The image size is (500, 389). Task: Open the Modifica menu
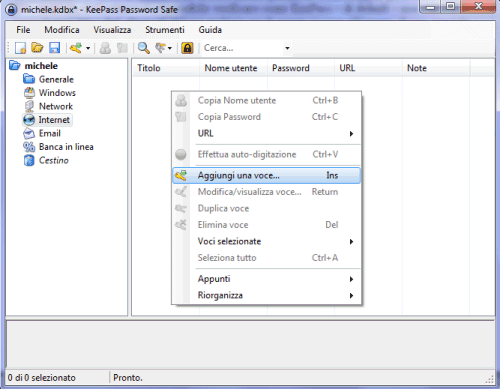62,30
